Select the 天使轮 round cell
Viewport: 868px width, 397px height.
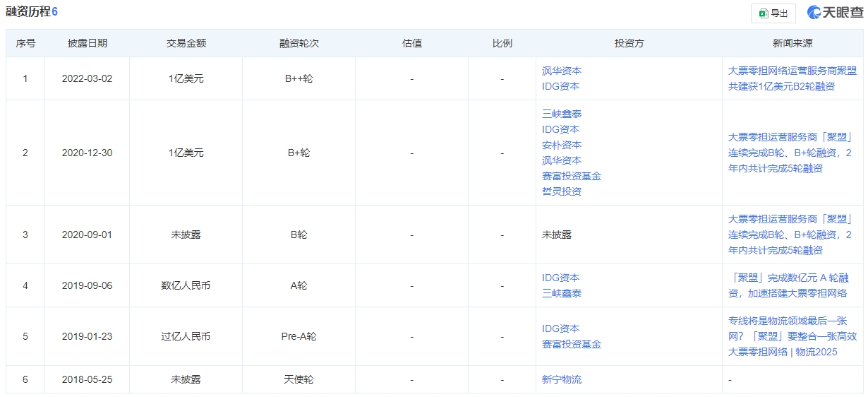[x=299, y=379]
